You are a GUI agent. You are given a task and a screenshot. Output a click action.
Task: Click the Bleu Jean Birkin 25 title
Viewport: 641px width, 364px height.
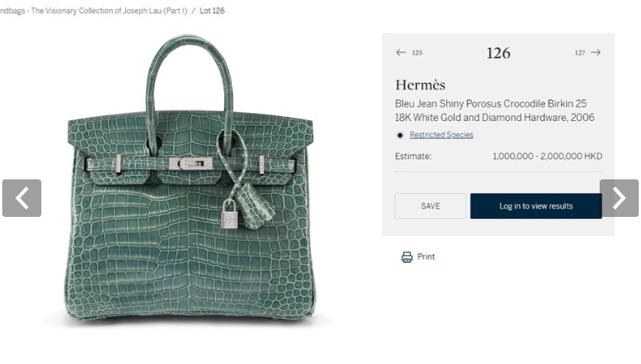(x=494, y=110)
